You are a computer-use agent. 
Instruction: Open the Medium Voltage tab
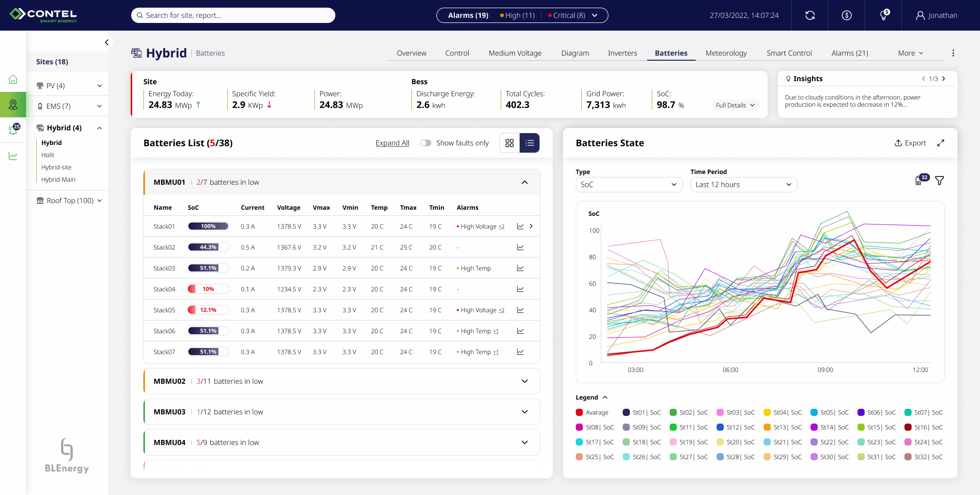[515, 53]
